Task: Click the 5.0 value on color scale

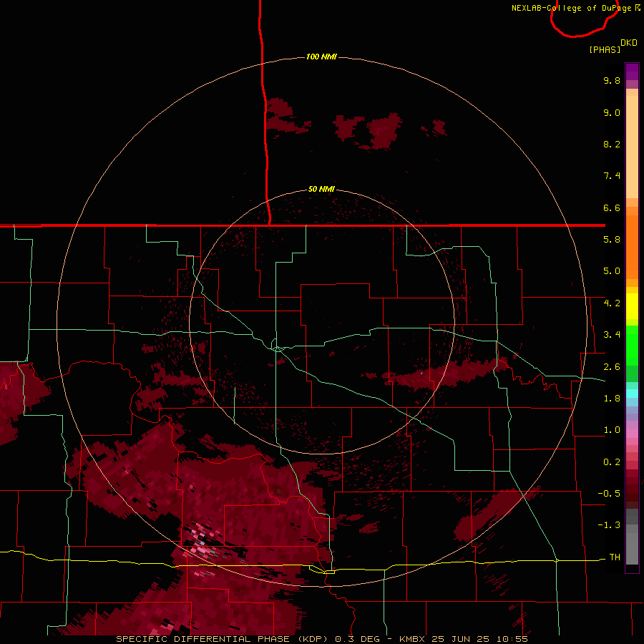Action: (x=612, y=271)
